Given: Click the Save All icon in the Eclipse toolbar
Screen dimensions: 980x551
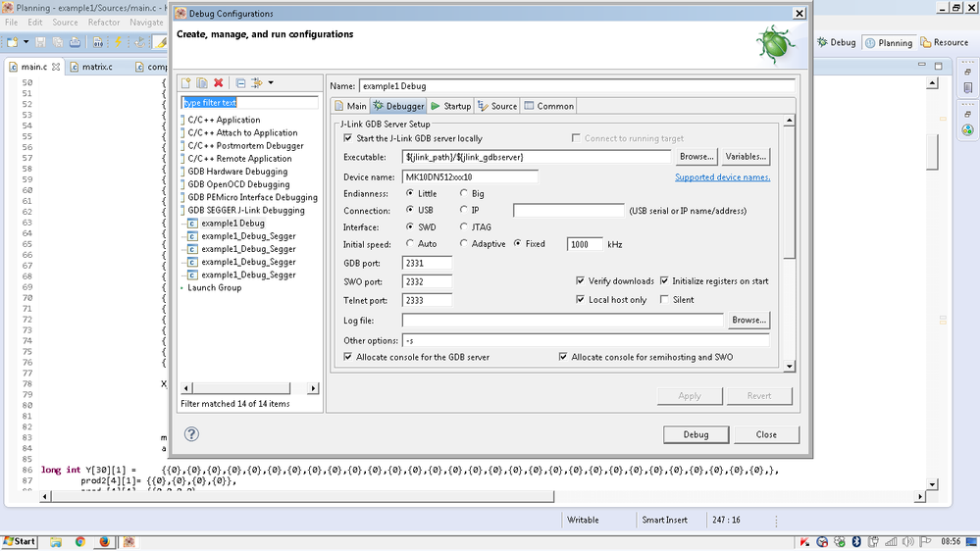Looking at the screenshot, I should [x=58, y=42].
